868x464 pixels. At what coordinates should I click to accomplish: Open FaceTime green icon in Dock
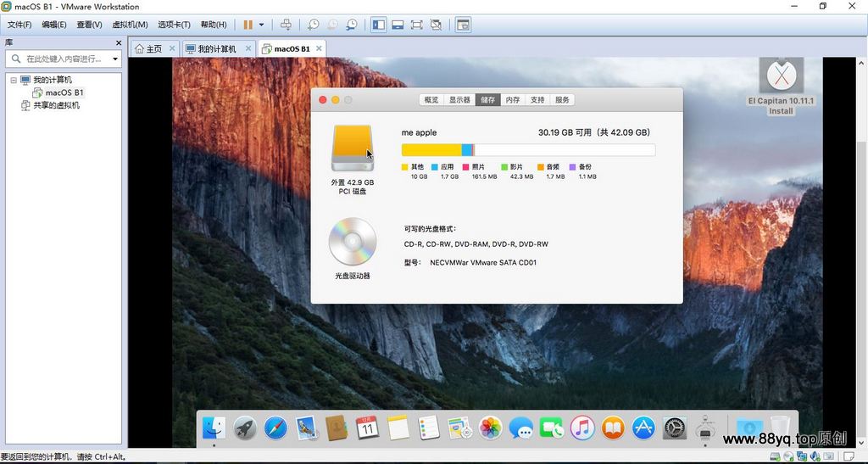[551, 428]
